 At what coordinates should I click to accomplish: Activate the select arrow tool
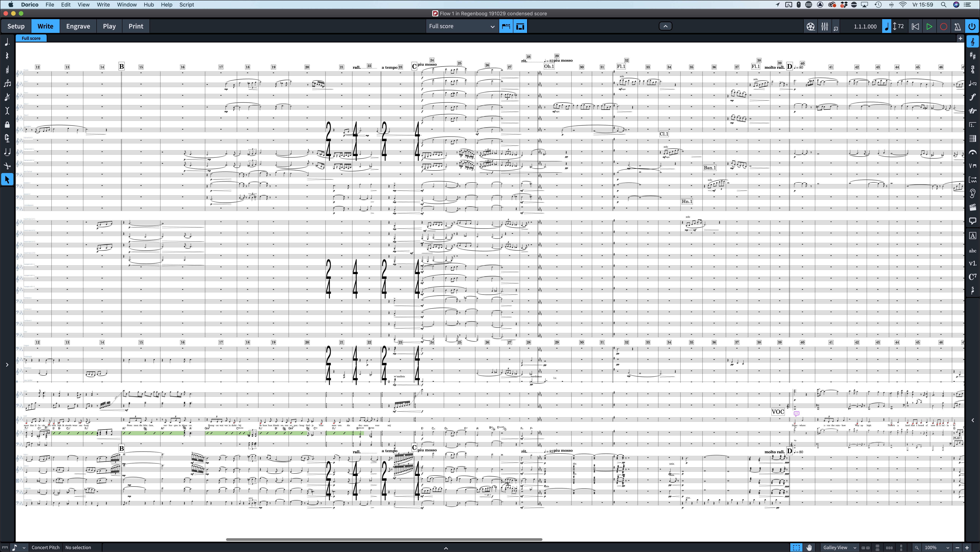[x=7, y=179]
